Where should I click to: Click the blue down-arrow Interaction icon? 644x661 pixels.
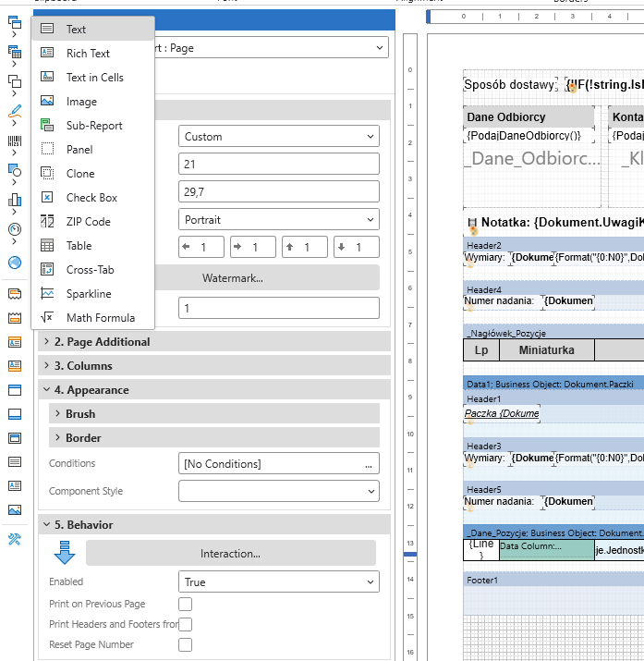pos(65,553)
